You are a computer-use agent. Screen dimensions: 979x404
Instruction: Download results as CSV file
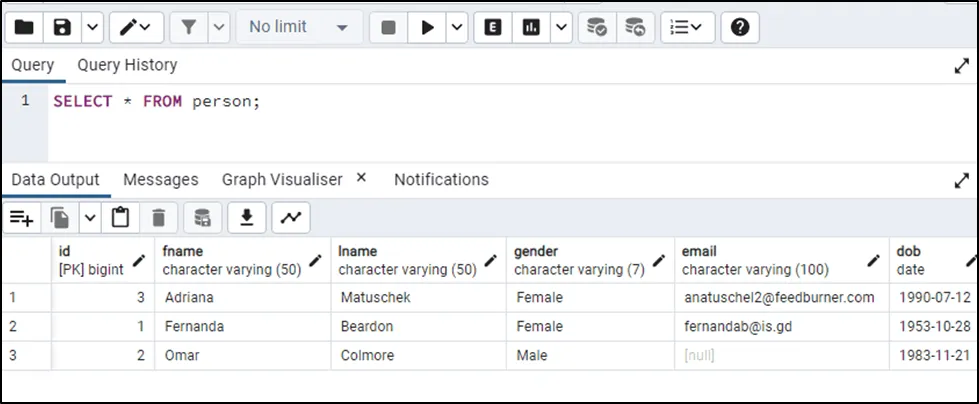click(246, 217)
